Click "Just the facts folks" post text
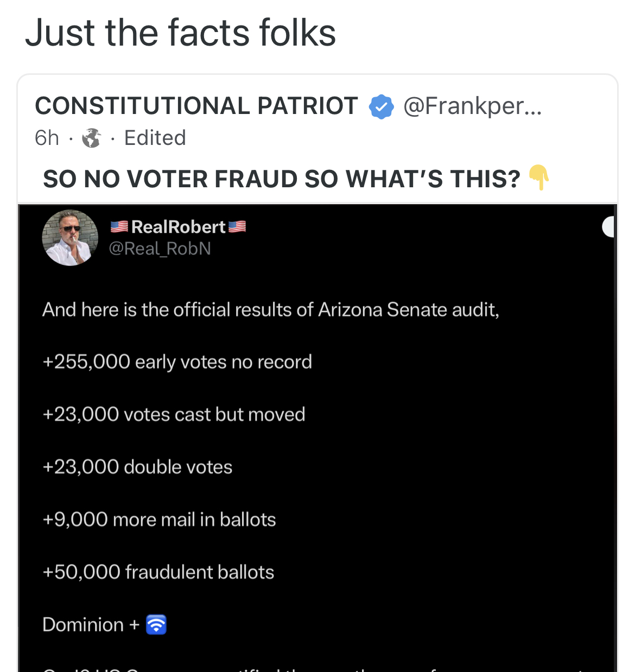Image resolution: width=635 pixels, height=672 pixels. (181, 33)
